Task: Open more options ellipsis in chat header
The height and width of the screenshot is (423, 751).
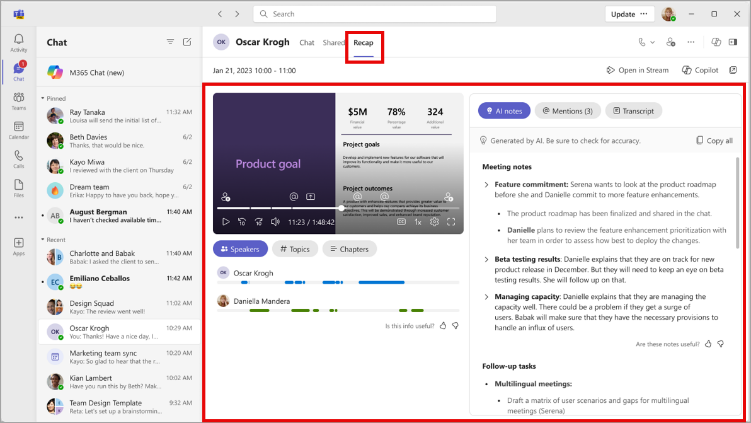Action: pos(691,42)
